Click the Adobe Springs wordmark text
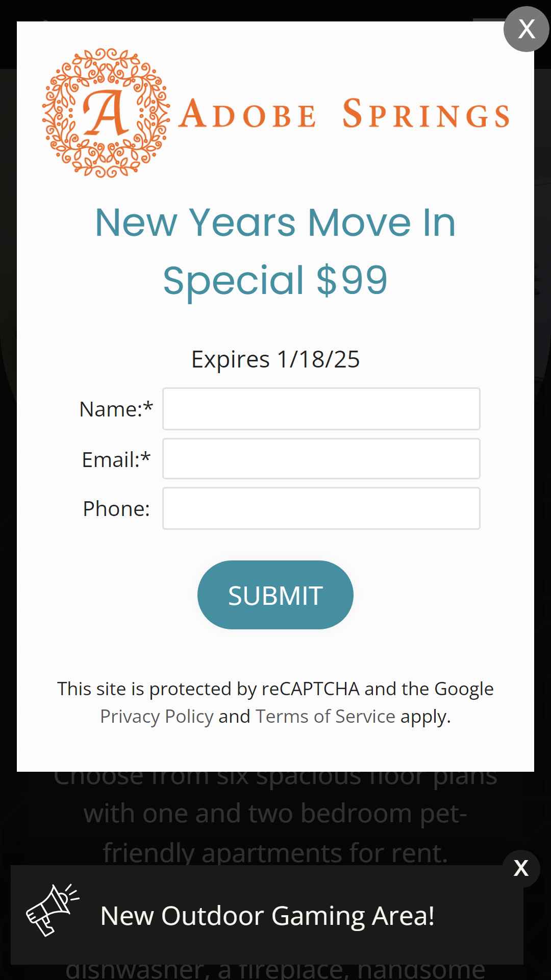The width and height of the screenshot is (551, 980). 344,114
